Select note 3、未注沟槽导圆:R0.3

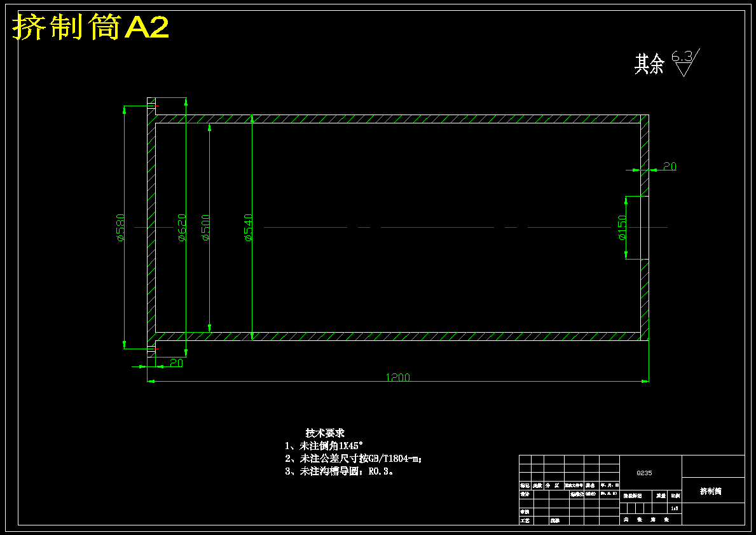pos(339,472)
